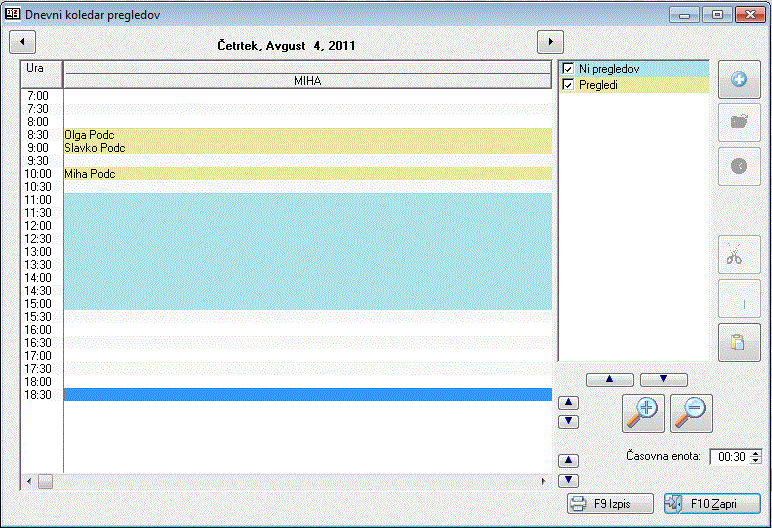Toggle the 'Pregledi' checkbox

[568, 86]
